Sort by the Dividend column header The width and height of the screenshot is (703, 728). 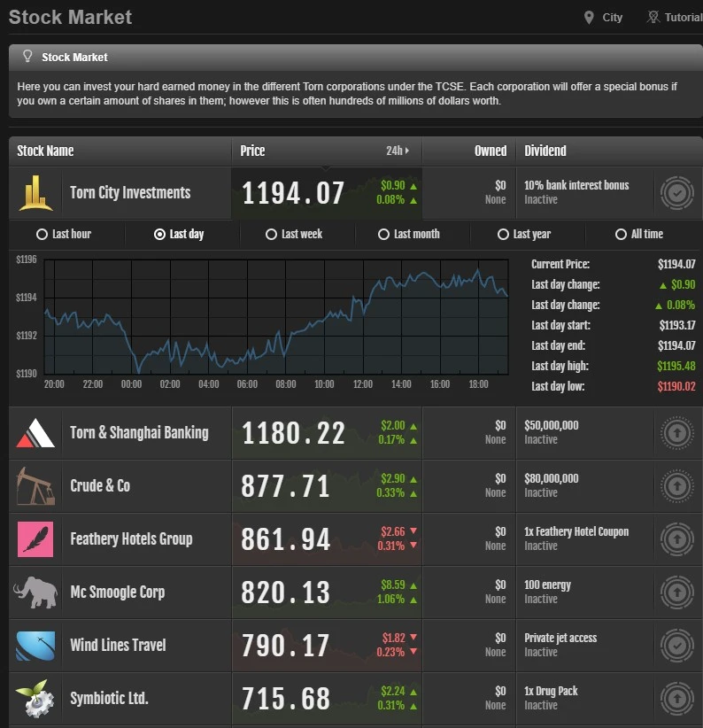pyautogui.click(x=545, y=151)
